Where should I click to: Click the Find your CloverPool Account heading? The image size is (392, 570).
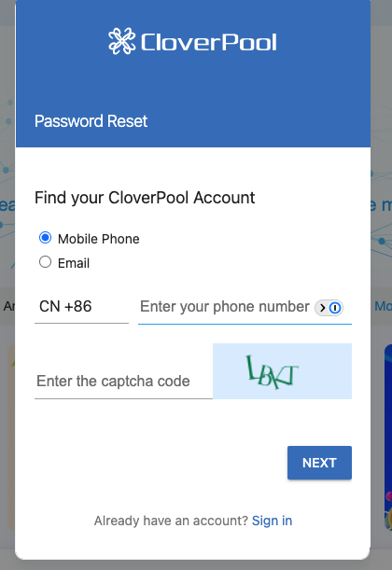[145, 198]
